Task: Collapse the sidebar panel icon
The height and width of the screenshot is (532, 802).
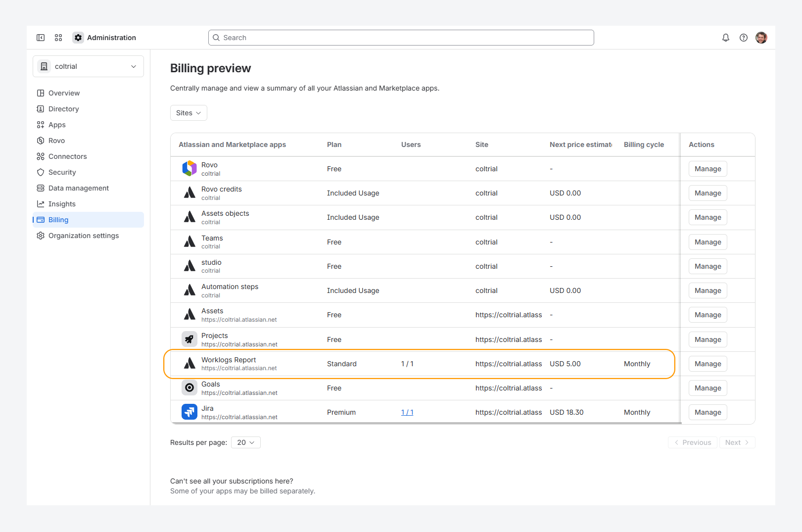Action: click(41, 38)
